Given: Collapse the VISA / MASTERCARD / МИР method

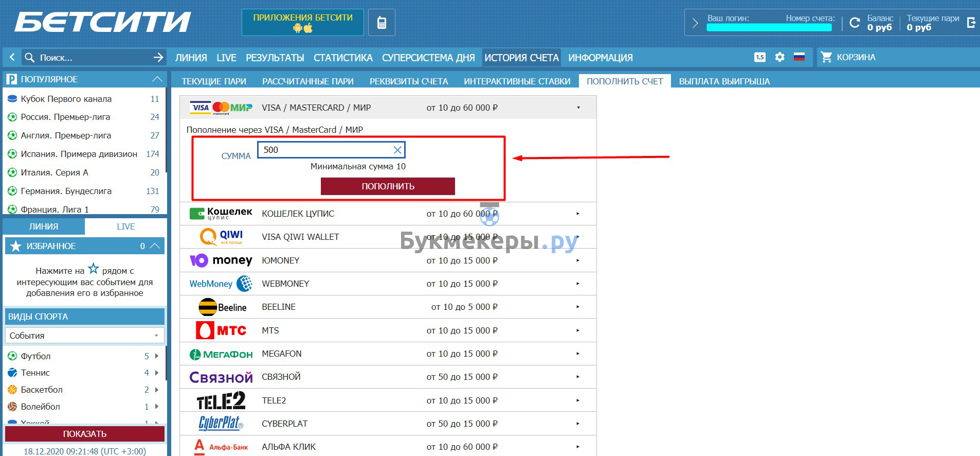Looking at the screenshot, I should [578, 108].
